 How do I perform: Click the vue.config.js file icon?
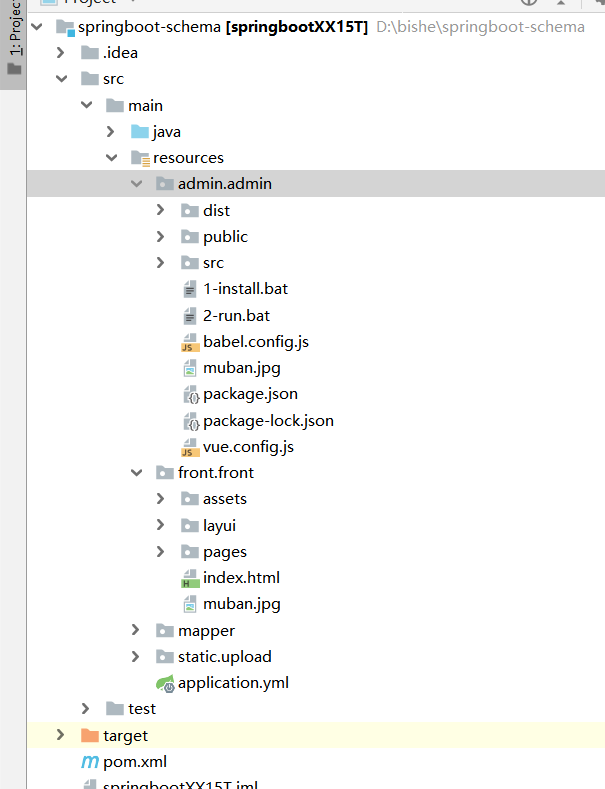tap(190, 447)
